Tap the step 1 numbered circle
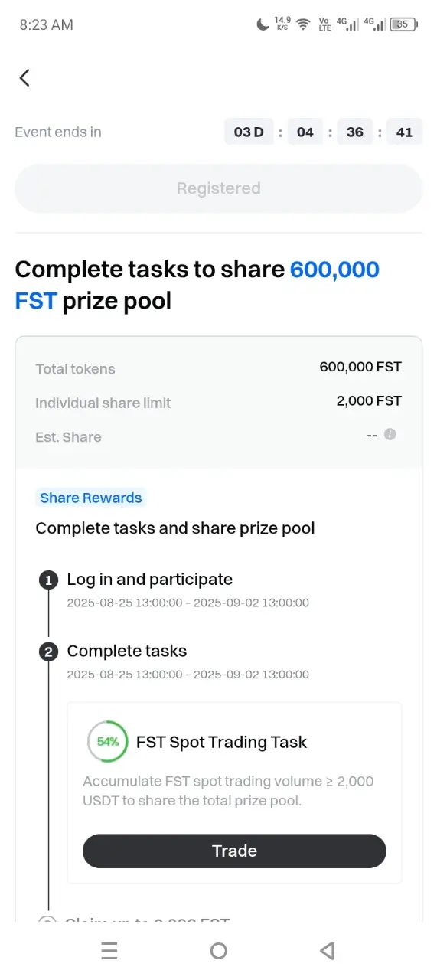This screenshot has width=437, height=980. coord(48,580)
